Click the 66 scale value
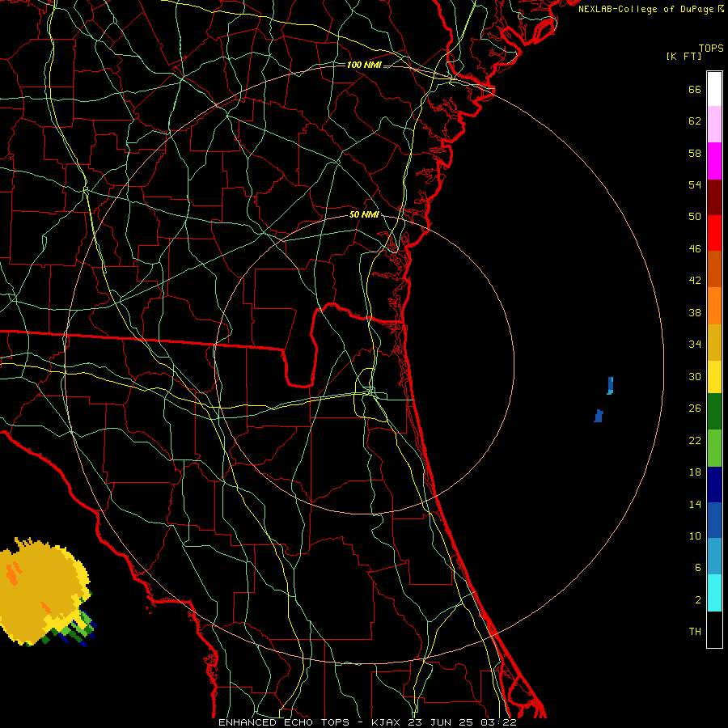Viewport: 728px width, 728px height. tap(695, 89)
